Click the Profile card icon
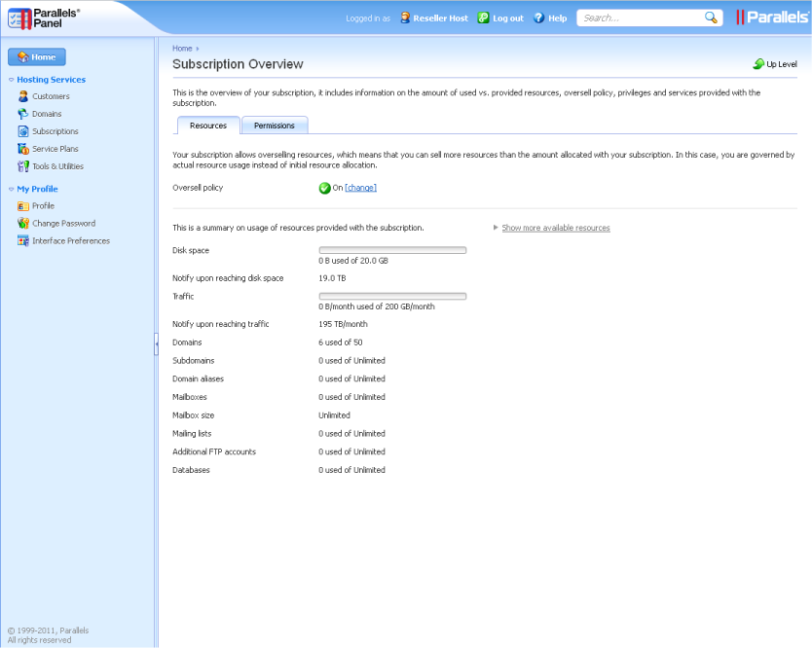This screenshot has width=812, height=648. coord(22,206)
